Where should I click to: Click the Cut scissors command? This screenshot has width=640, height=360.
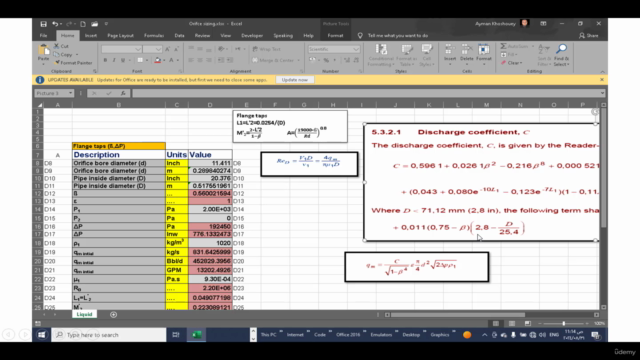(61, 46)
